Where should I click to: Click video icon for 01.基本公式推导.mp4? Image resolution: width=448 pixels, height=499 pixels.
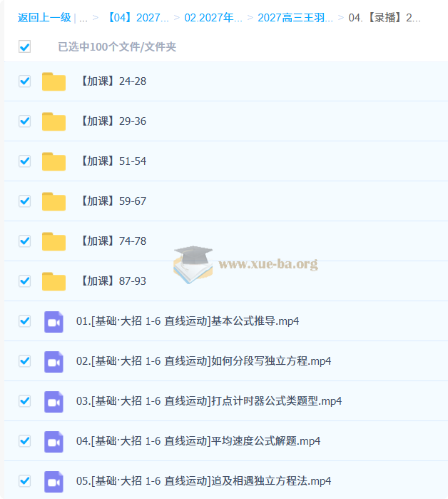click(x=54, y=322)
